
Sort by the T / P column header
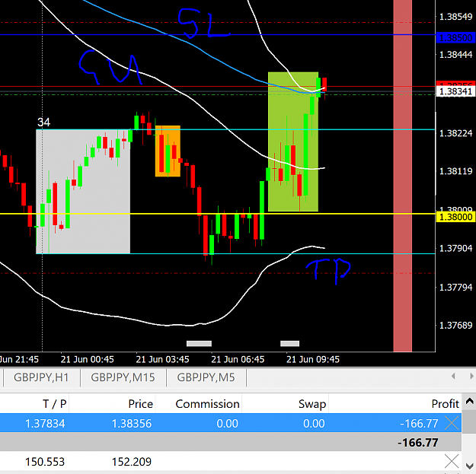point(55,404)
